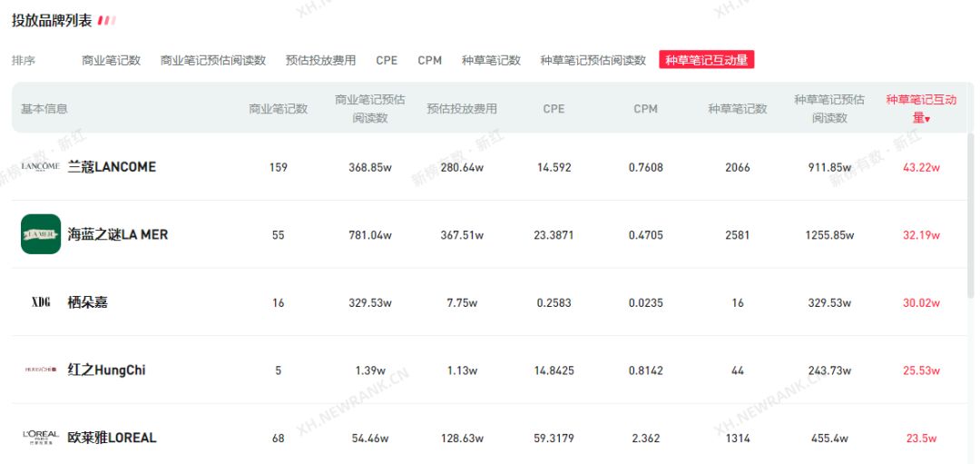The height and width of the screenshot is (464, 980).
Task: Sort by 预估投放费用
Action: [320, 61]
